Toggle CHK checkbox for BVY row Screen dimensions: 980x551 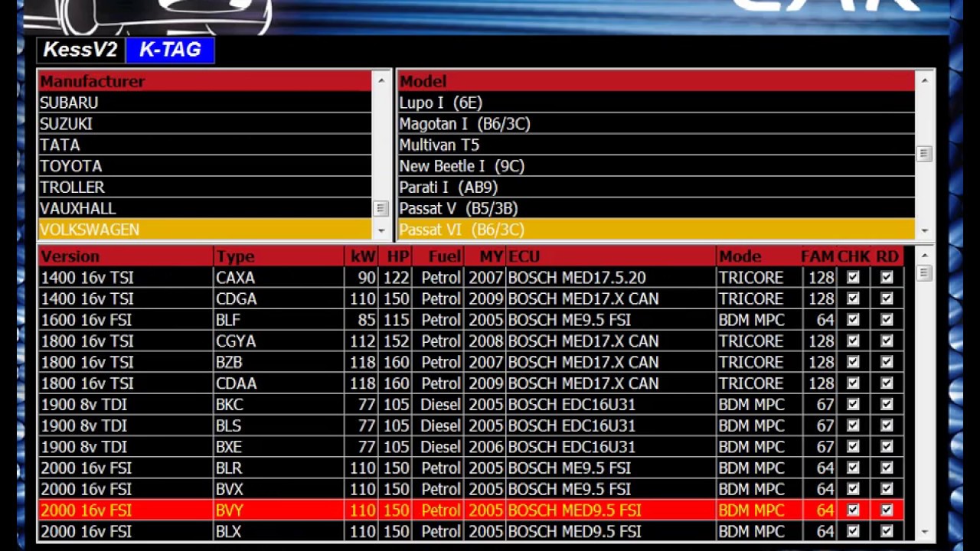(x=853, y=510)
